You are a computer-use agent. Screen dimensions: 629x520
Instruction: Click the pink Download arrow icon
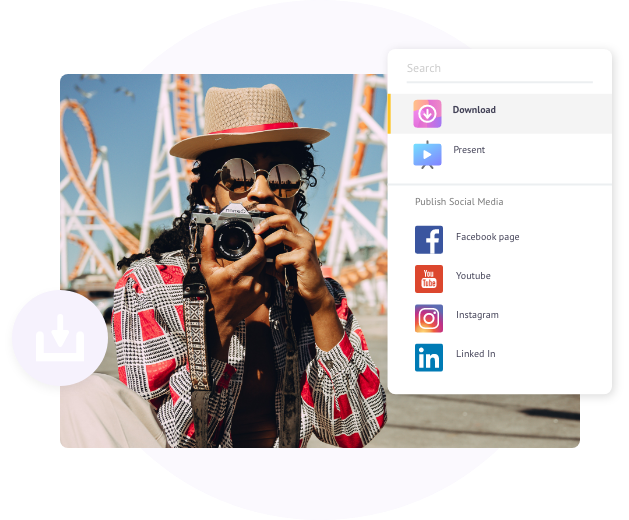427,113
